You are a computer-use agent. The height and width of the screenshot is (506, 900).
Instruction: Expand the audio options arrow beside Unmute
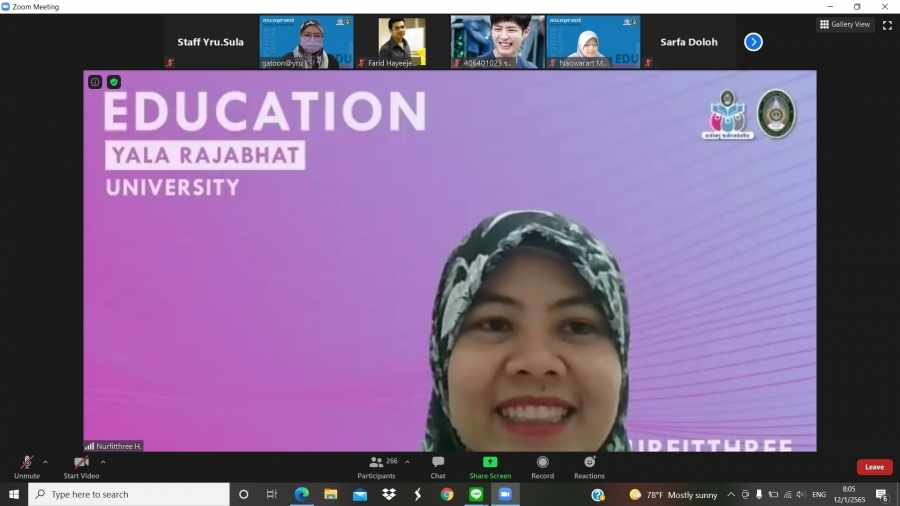[x=45, y=462]
